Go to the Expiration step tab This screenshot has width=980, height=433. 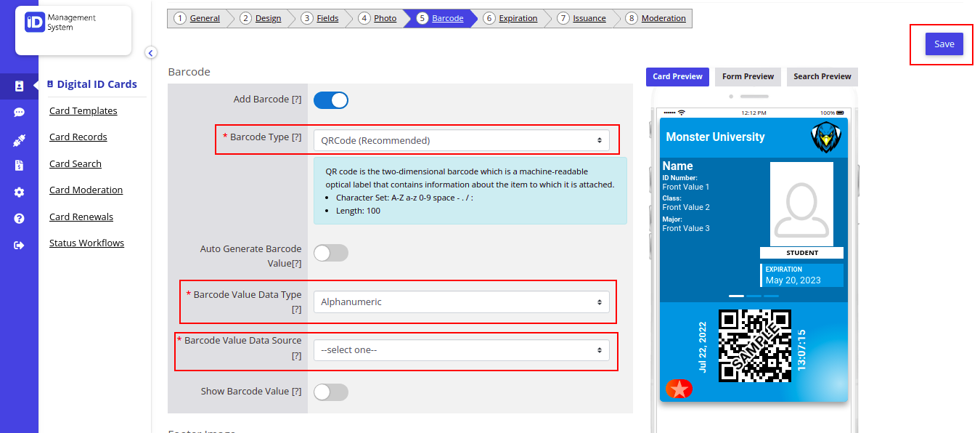[518, 18]
